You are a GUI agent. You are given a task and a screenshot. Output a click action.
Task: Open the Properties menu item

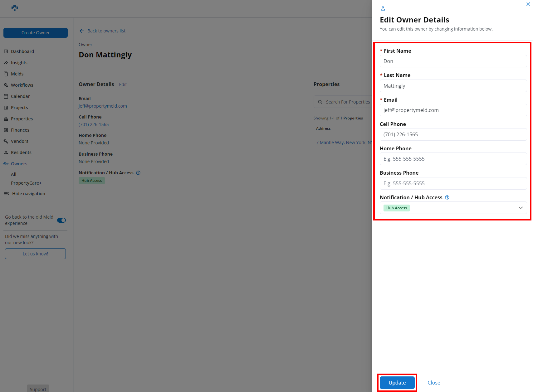pos(22,119)
